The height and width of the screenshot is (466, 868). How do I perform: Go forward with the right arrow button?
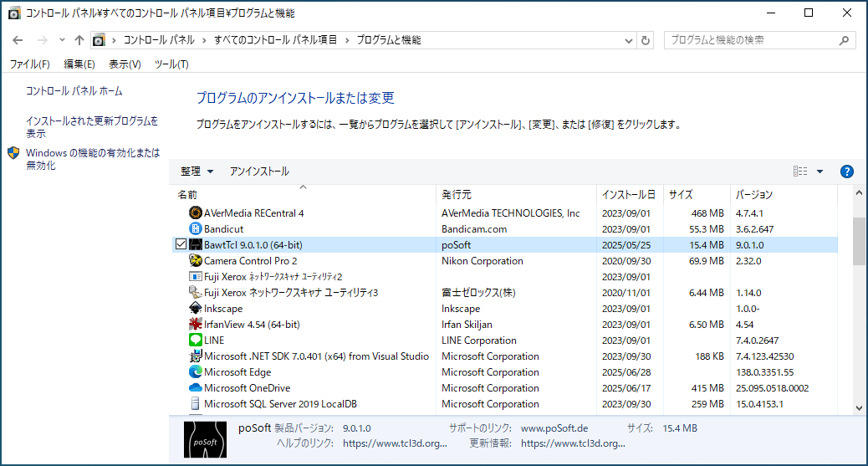(x=43, y=40)
